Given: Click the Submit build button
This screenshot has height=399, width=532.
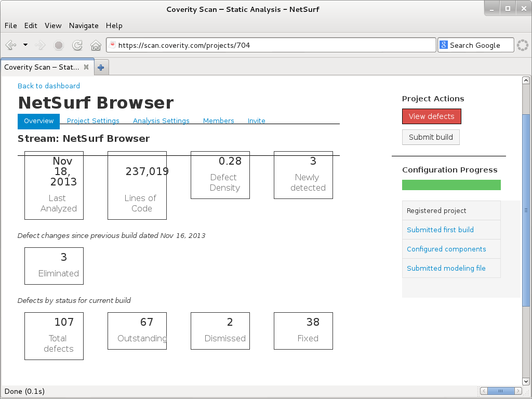Looking at the screenshot, I should click(431, 137).
